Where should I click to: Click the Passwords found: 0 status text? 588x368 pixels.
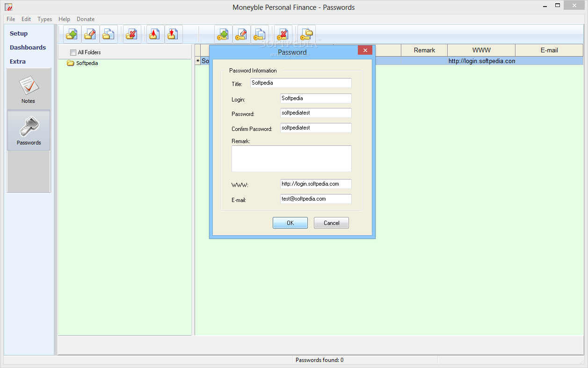[x=319, y=360]
